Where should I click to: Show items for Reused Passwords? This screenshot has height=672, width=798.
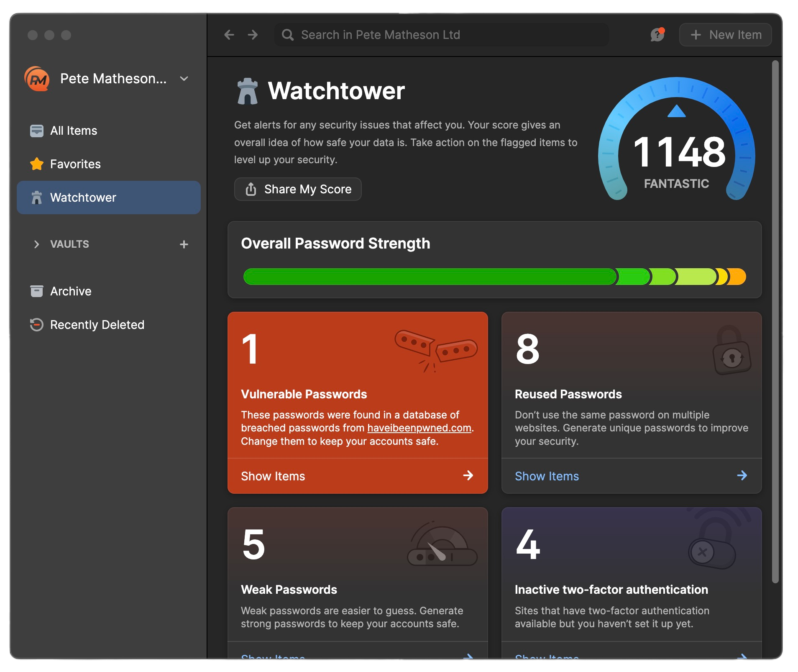[x=632, y=476]
